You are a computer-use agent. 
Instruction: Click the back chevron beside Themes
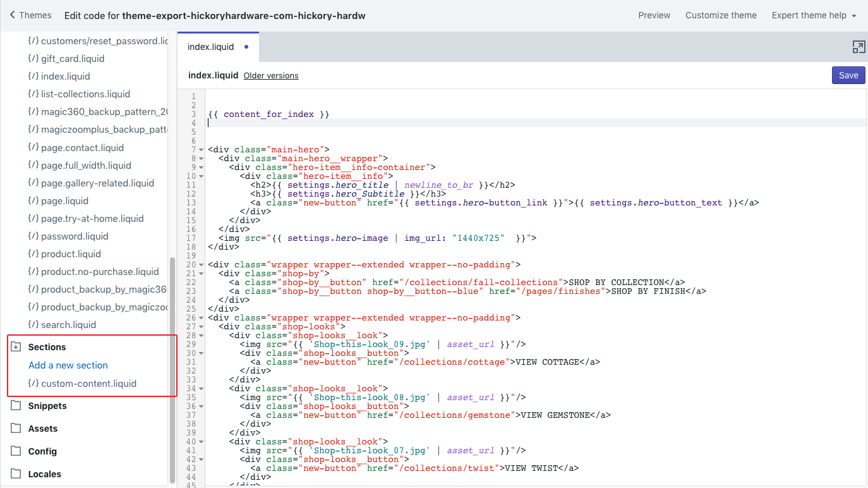point(12,15)
